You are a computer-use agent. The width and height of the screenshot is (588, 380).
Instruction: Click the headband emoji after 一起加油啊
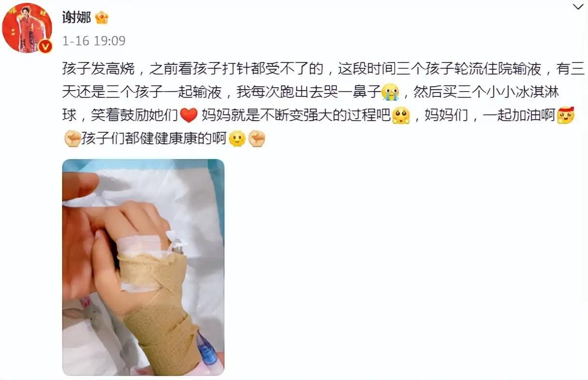(x=565, y=115)
